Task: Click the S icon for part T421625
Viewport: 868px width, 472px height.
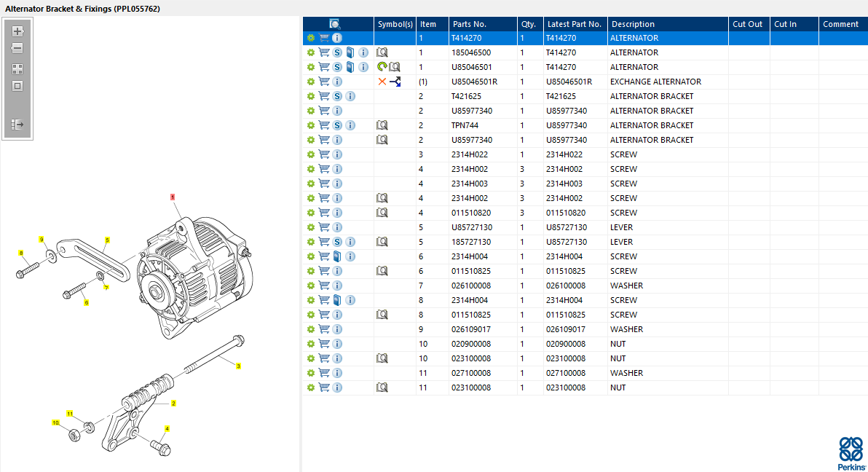Action: [x=337, y=96]
